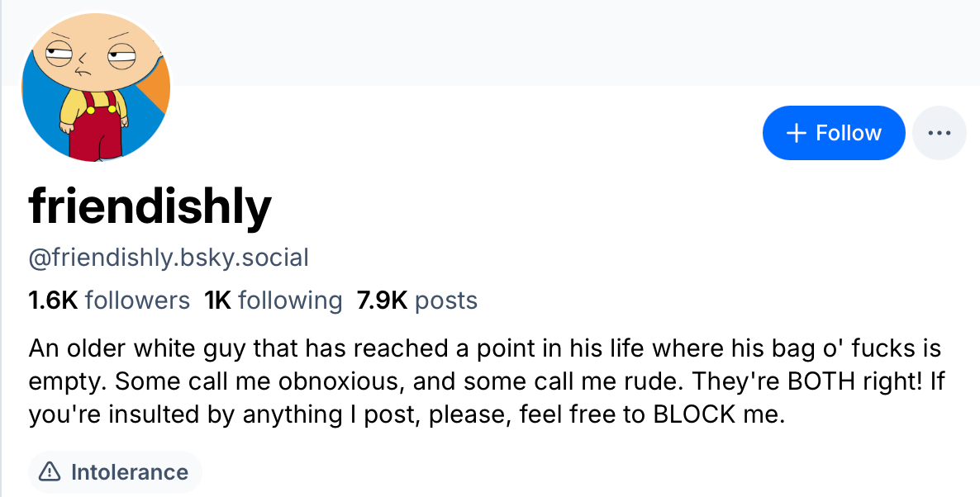
Task: Follow the friendishly account
Action: click(x=834, y=133)
